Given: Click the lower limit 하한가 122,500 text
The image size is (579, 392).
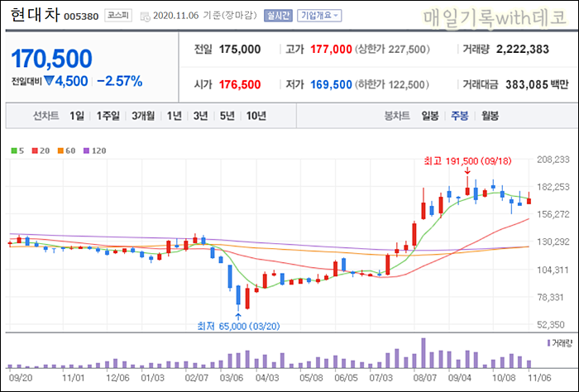Looking at the screenshot, I should click(392, 84).
